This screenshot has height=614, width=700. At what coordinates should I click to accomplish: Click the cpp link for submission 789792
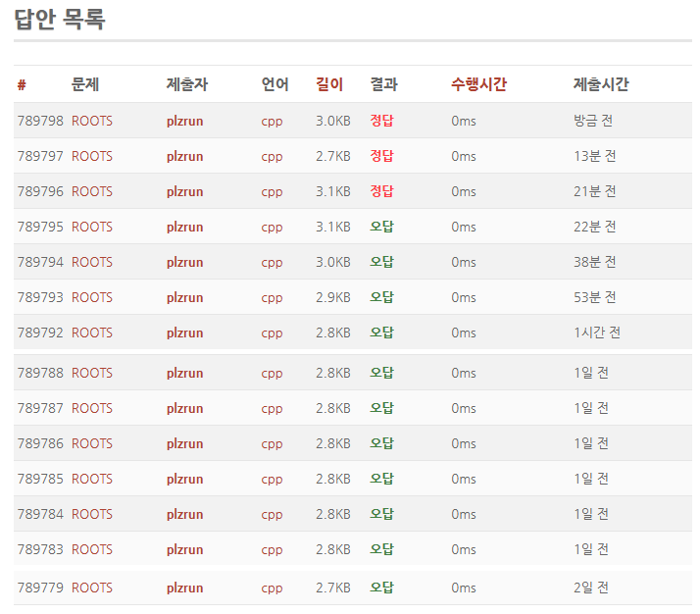point(272,333)
